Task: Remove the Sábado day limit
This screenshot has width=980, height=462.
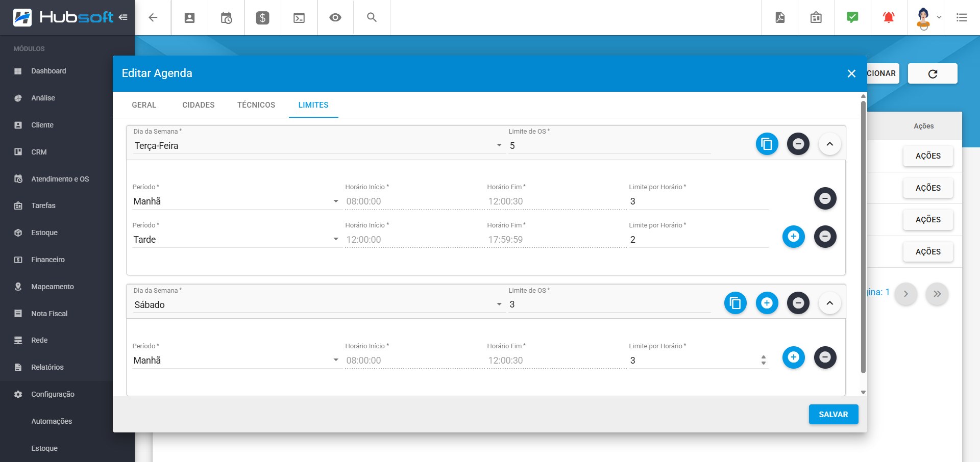Action: (x=798, y=303)
